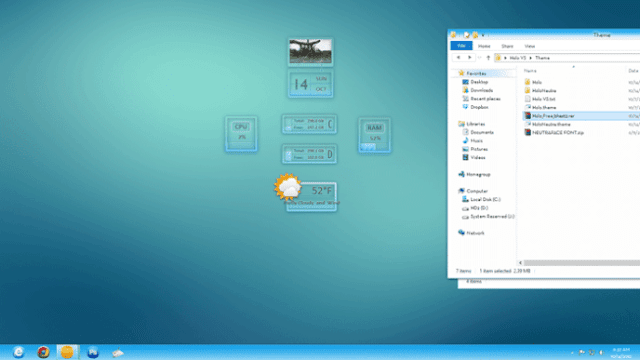The height and width of the screenshot is (360, 640).
Task: Go back with the Explorer back arrow
Action: click(x=458, y=58)
